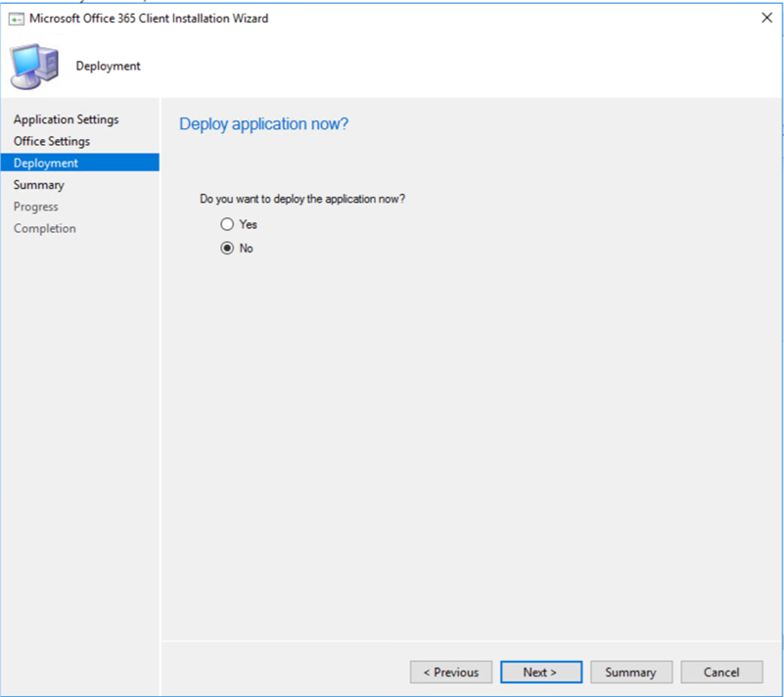
Task: Select Progress step in sidebar
Action: pos(35,207)
